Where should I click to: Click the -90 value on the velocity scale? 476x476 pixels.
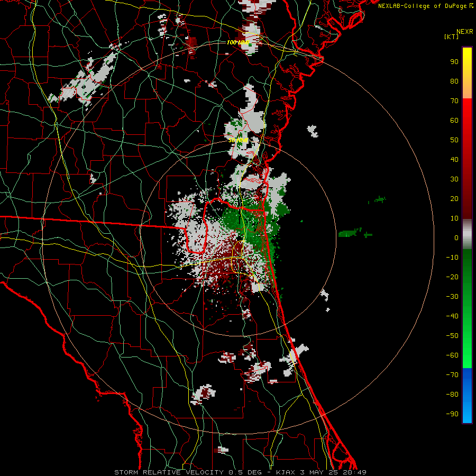pos(452,414)
